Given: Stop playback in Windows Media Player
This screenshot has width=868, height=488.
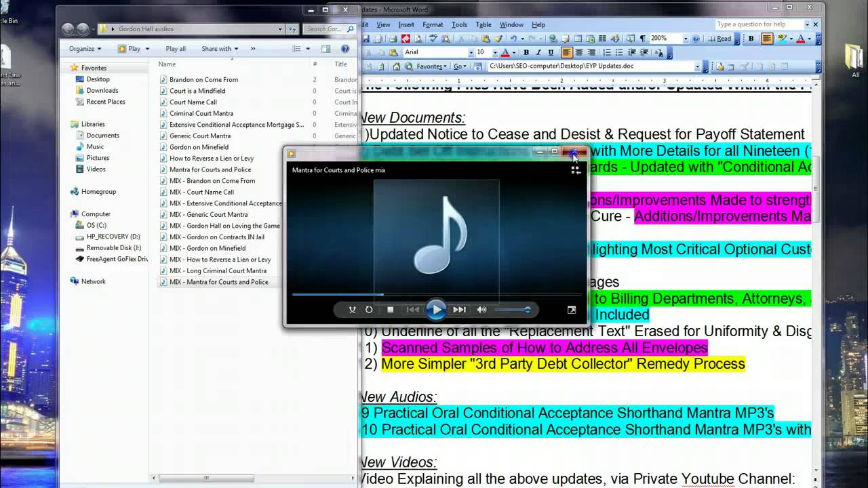Looking at the screenshot, I should (x=391, y=310).
